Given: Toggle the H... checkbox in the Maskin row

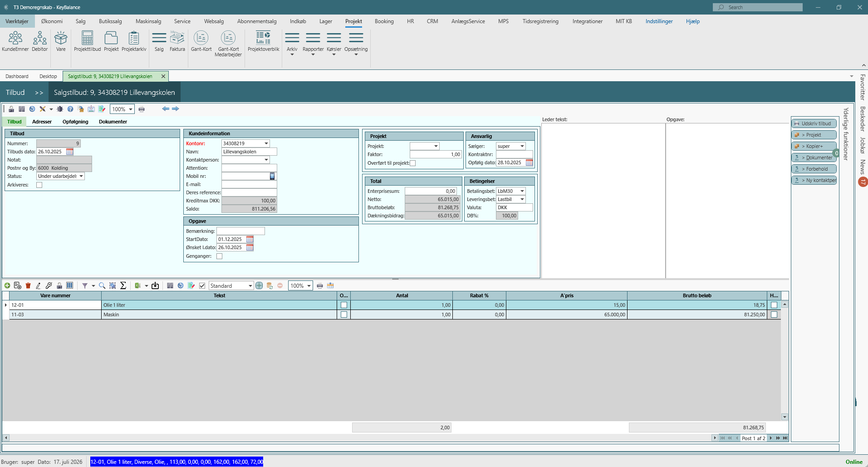Looking at the screenshot, I should 774,315.
